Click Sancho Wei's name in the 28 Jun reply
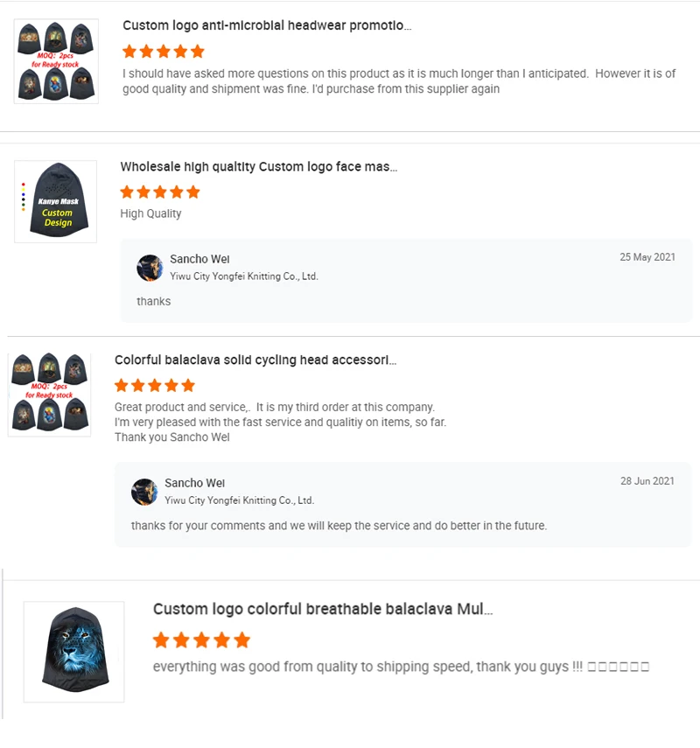The image size is (700, 748). point(194,483)
